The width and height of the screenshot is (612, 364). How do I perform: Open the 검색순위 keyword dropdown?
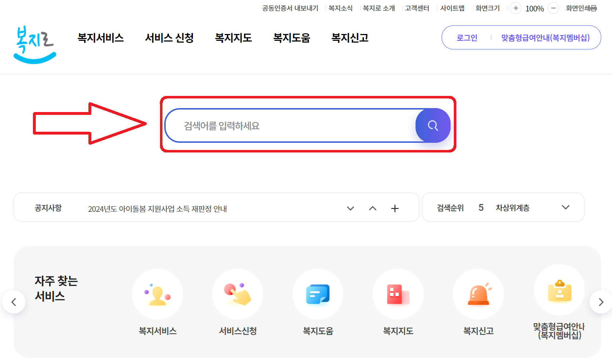(x=566, y=207)
